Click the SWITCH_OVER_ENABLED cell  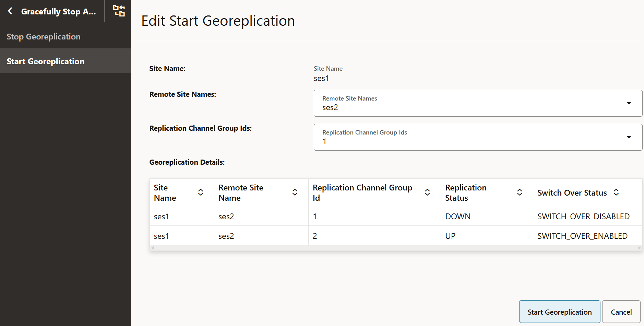pos(583,236)
